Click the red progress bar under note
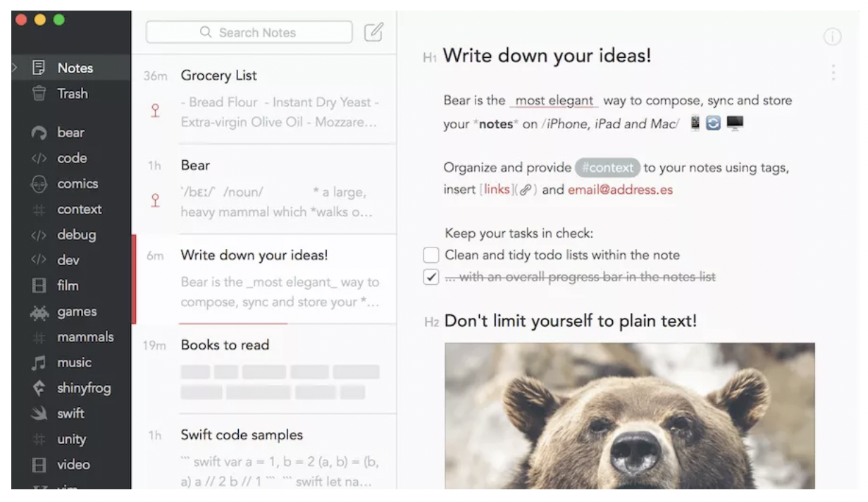Screen dimensions: 868x502 click(x=233, y=323)
